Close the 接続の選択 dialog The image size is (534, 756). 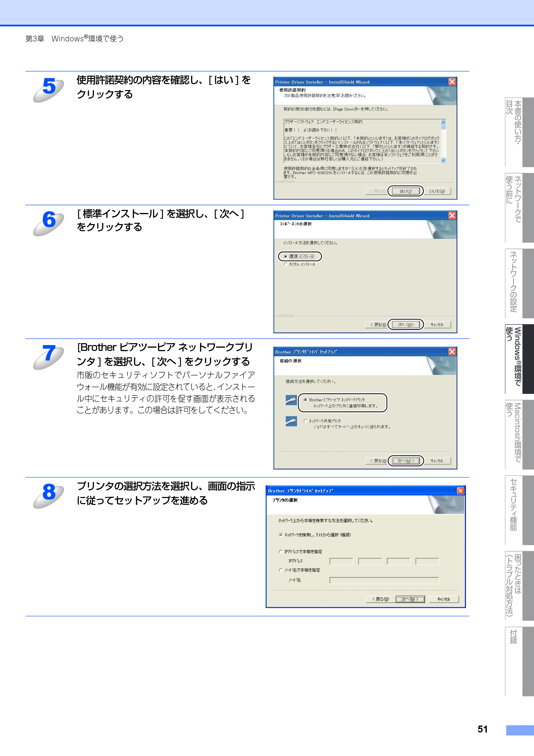point(452,352)
